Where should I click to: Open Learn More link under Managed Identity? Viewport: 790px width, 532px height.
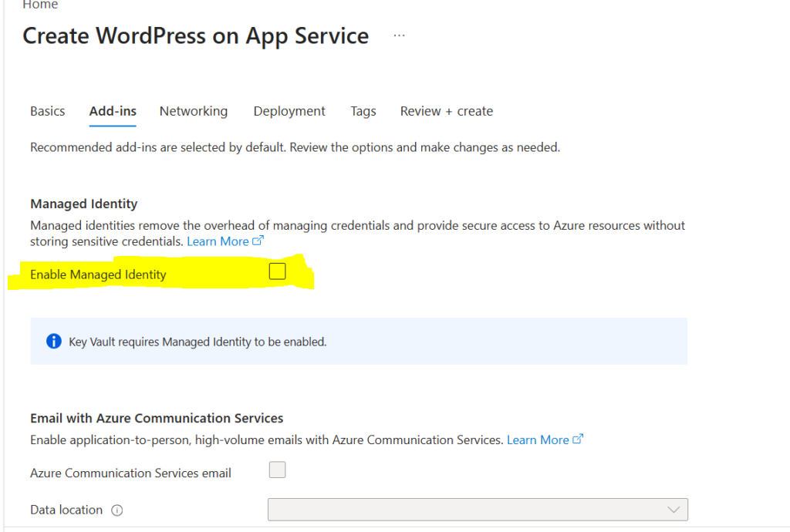[x=225, y=241]
